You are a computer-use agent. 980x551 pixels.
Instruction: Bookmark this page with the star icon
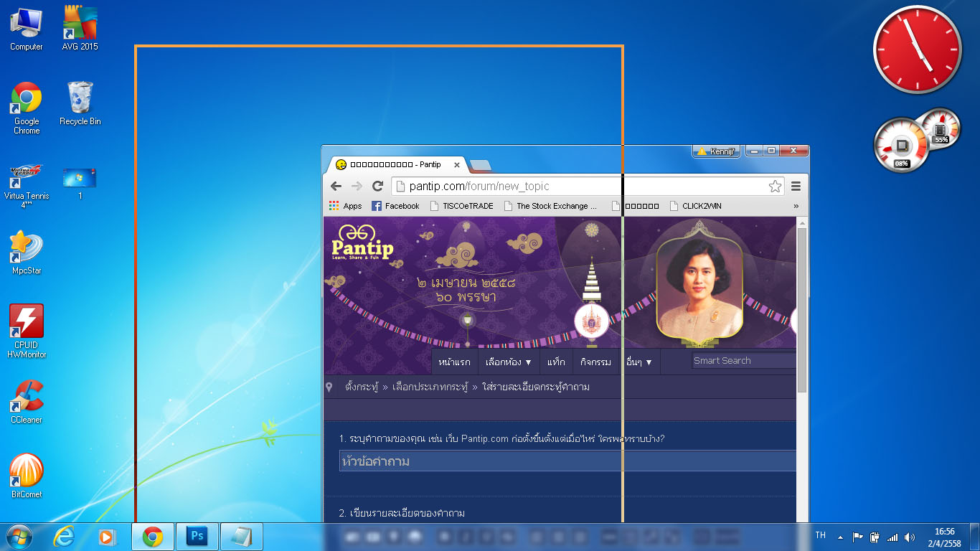click(x=775, y=187)
